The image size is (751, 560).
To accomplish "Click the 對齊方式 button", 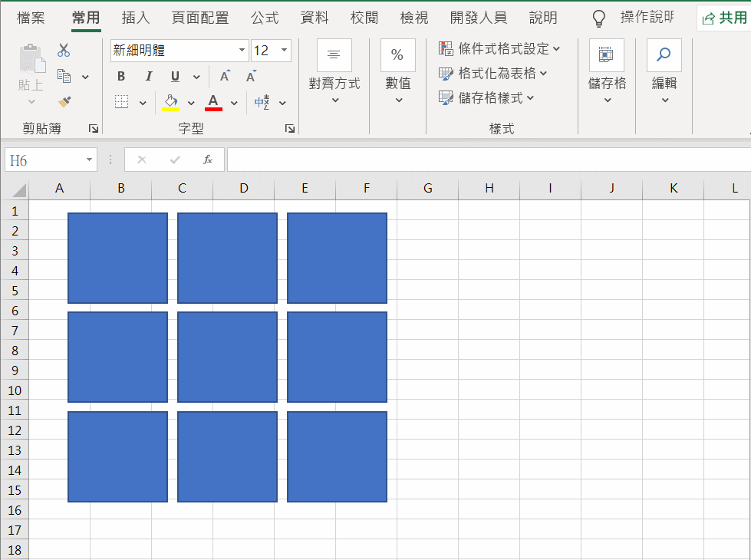I will pos(334,73).
